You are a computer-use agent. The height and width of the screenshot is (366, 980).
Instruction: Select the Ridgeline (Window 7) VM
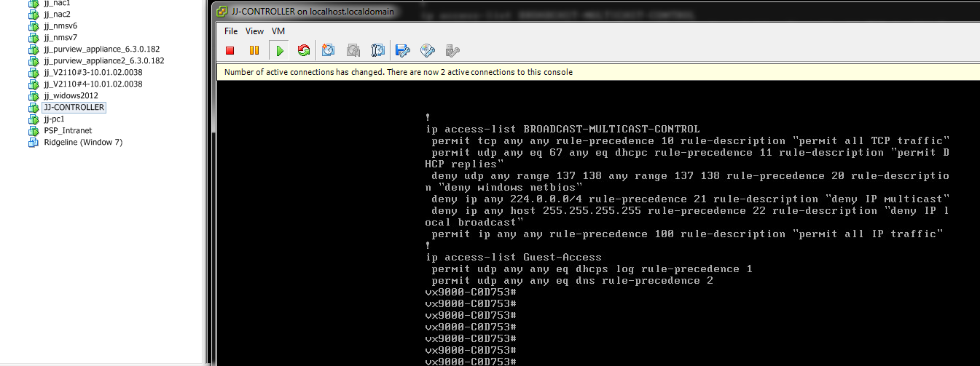[x=83, y=142]
